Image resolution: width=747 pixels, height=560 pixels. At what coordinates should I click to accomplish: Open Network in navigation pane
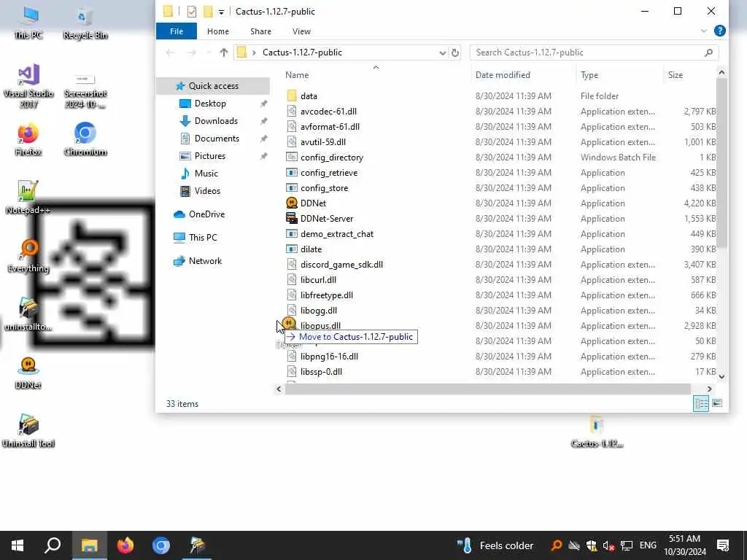click(205, 261)
